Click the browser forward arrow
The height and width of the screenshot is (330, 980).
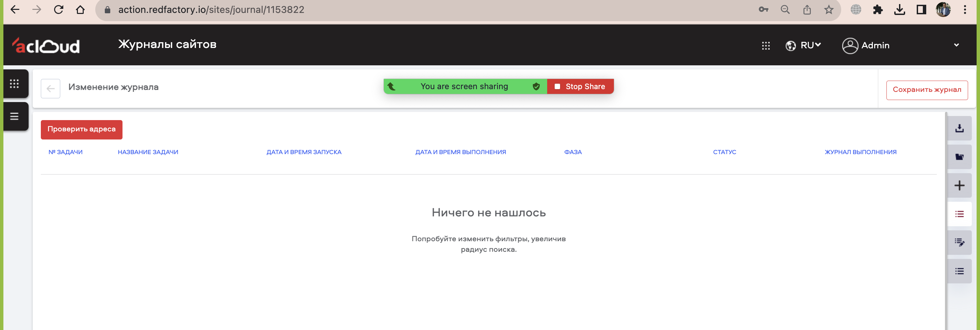pyautogui.click(x=37, y=10)
